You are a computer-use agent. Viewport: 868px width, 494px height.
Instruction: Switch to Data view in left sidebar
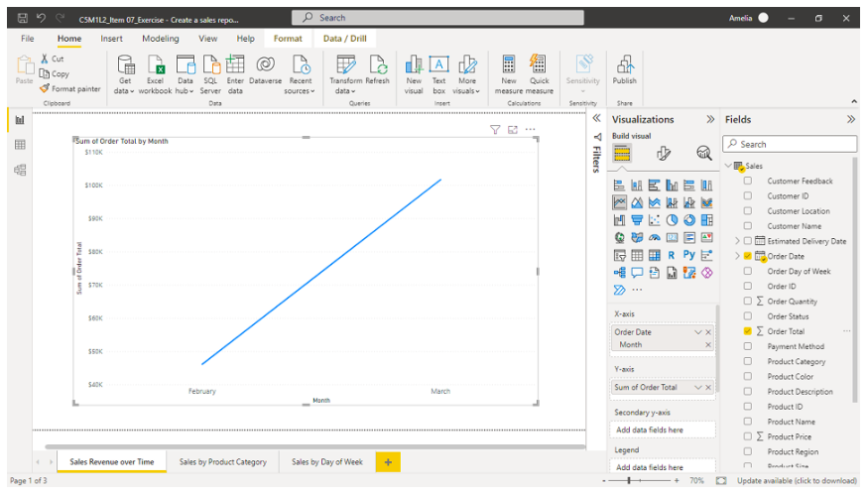pos(20,145)
